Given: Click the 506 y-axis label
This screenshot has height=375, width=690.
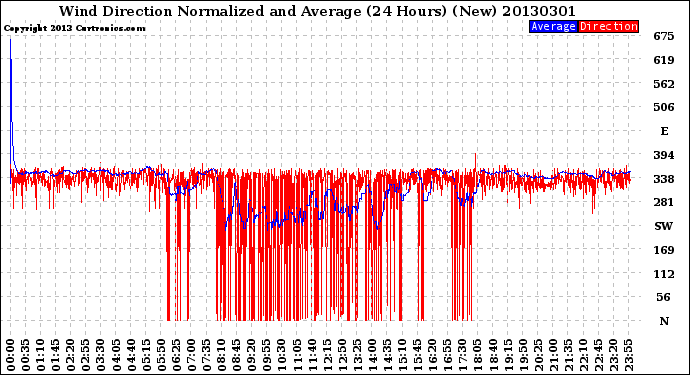Looking at the screenshot, I should [x=664, y=107].
